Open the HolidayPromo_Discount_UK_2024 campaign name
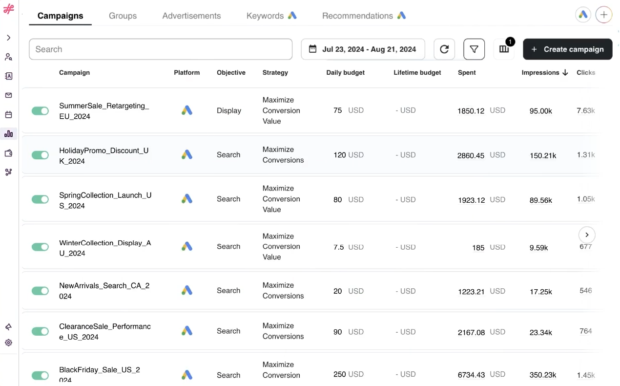This screenshot has width=620, height=386. 104,155
